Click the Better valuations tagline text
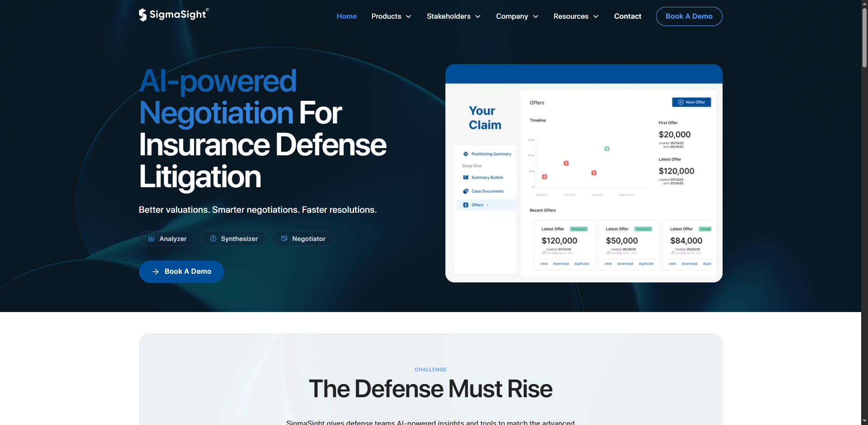The image size is (868, 425). point(258,210)
